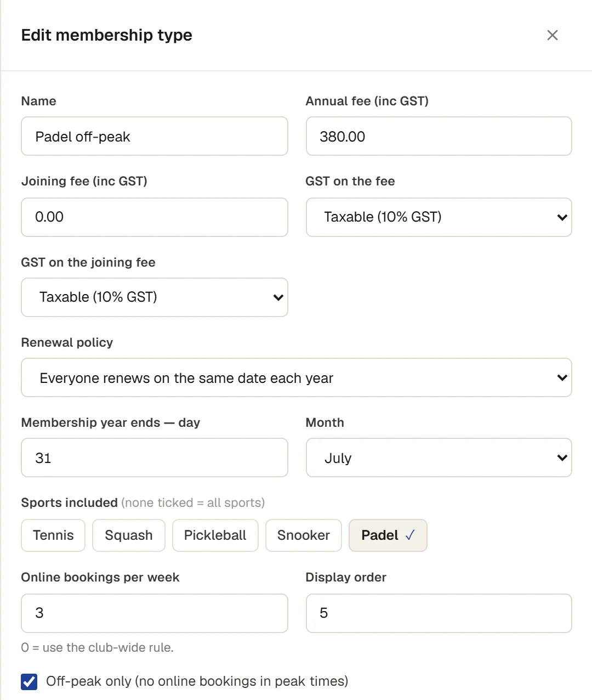Screen dimensions: 592x700
Task: Click the Month label
Action: 325,422
